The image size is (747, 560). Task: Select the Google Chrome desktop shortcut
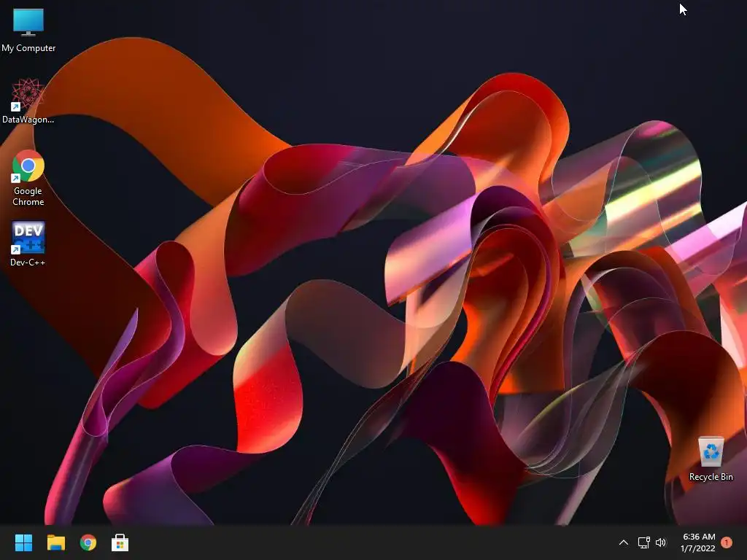click(28, 178)
